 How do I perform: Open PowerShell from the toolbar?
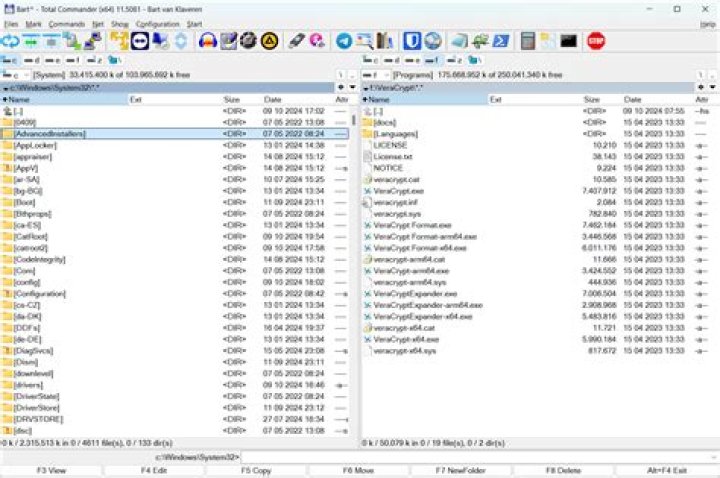tap(501, 41)
